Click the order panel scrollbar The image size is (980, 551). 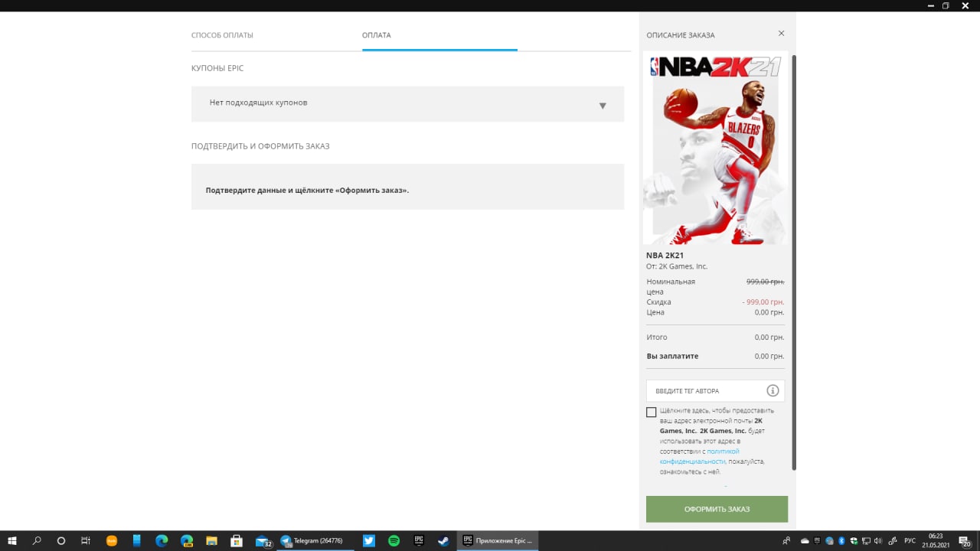(793, 262)
